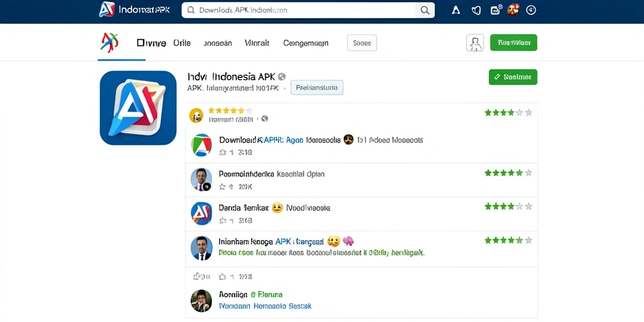Image resolution: width=644 pixels, height=322 pixels.
Task: Open the 'Orile' tab
Action: click(x=182, y=43)
